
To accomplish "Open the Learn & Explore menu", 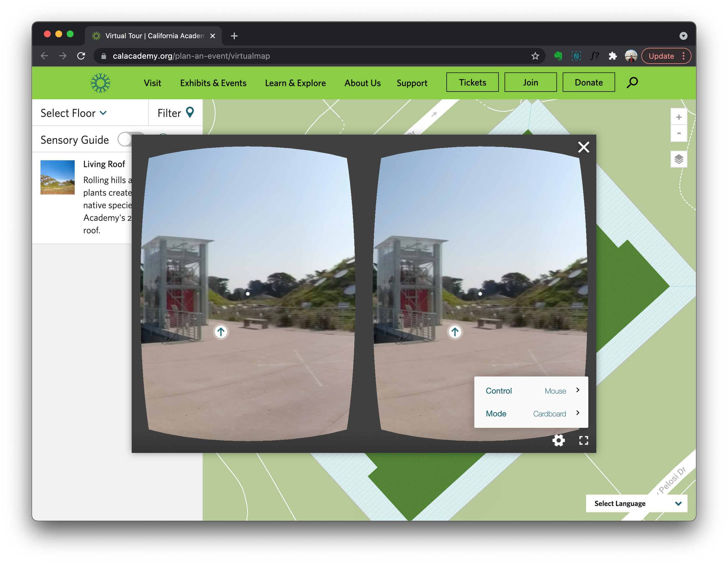I will point(295,83).
